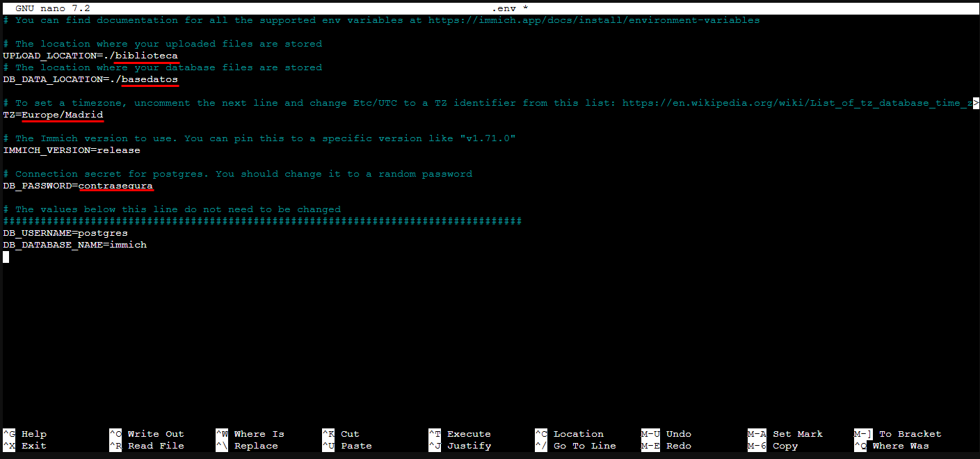The width and height of the screenshot is (980, 459).
Task: Click the To Bracket shortcut label
Action: (x=910, y=434)
